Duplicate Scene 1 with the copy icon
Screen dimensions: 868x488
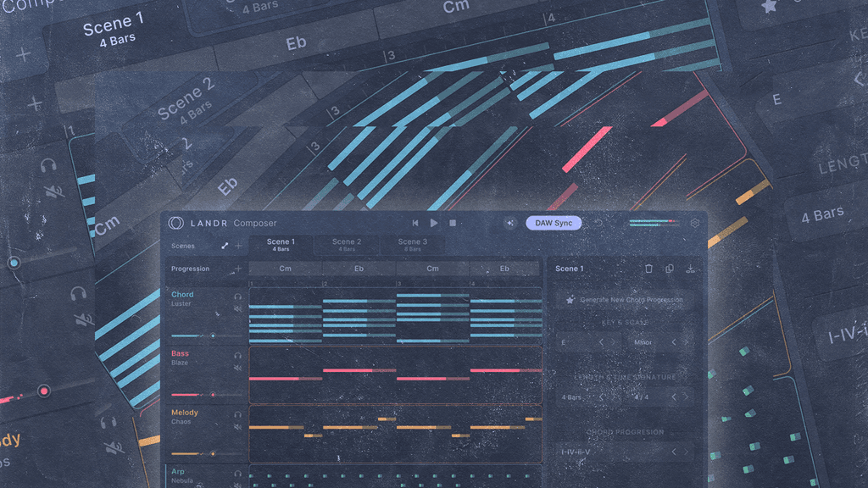pyautogui.click(x=670, y=269)
